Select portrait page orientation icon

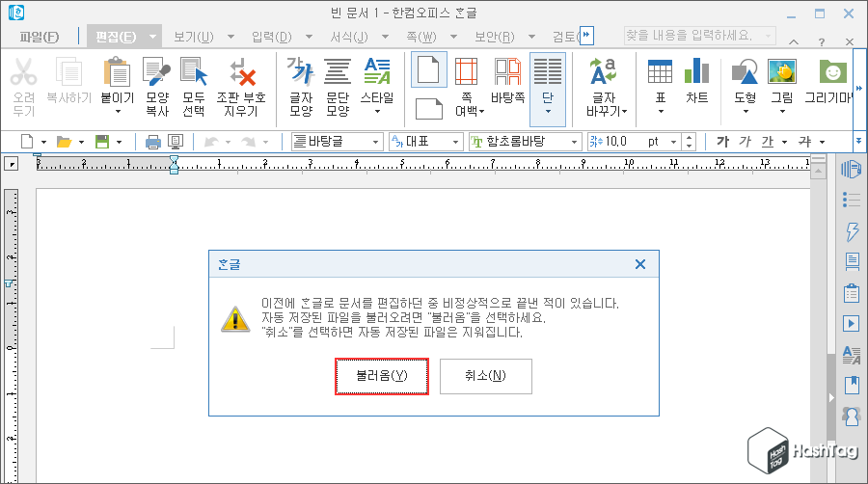pos(428,69)
